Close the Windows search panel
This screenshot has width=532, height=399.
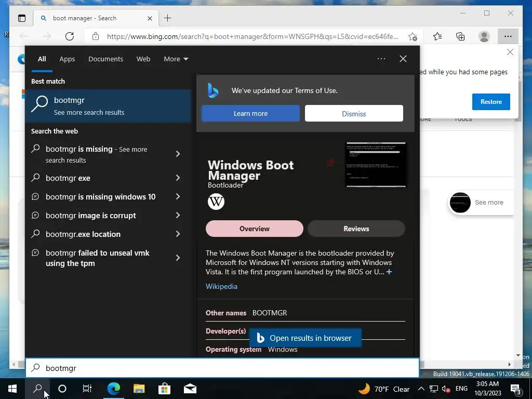coord(403,59)
